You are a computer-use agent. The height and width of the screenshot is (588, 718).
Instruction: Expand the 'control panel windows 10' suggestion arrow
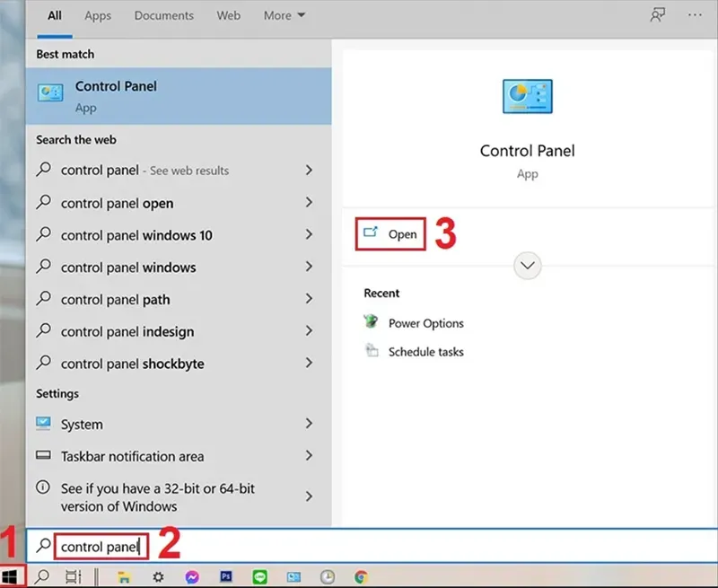pos(309,235)
